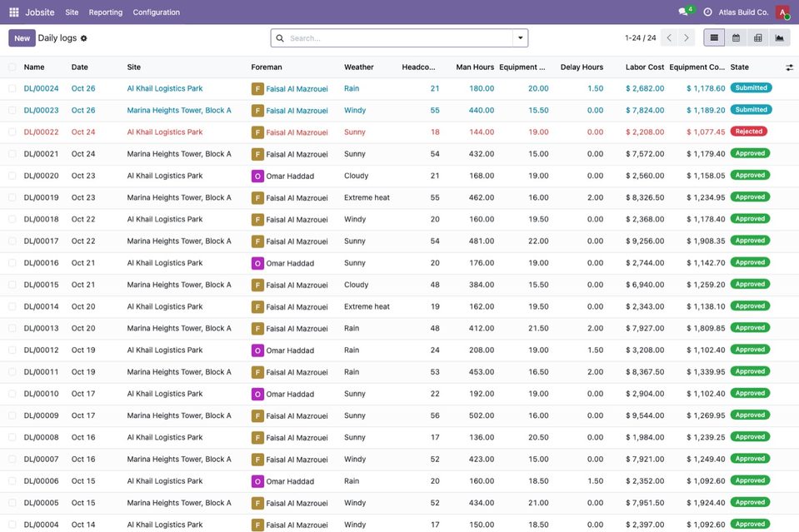
Task: Click Marina Heights Tower on DL/00023 row
Action: click(179, 111)
